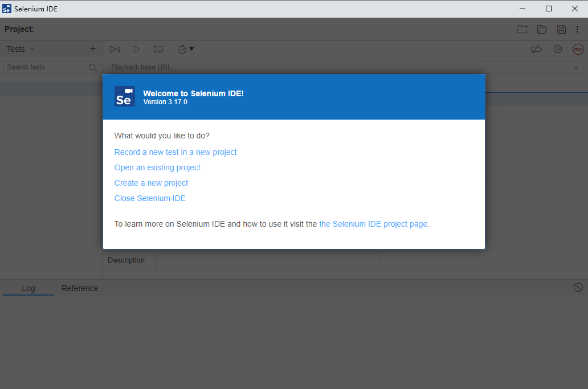
Task: Click 'Create a new project' link
Action: [151, 183]
